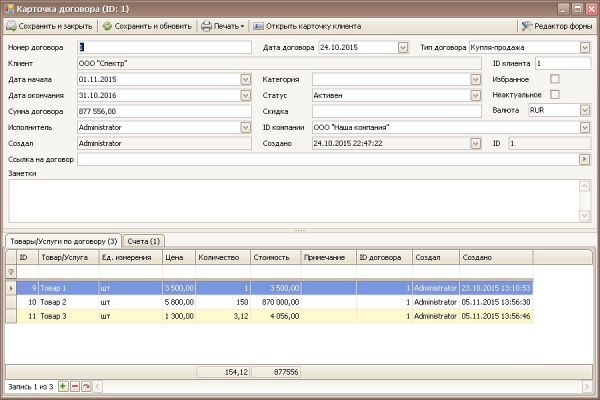Click Сохранить и закрыть save icon

pyautogui.click(x=11, y=26)
